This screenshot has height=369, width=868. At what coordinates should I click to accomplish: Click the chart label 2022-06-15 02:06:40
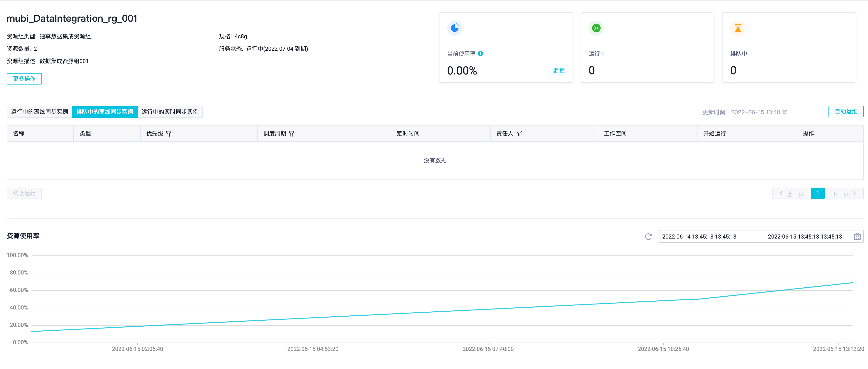coord(137,349)
